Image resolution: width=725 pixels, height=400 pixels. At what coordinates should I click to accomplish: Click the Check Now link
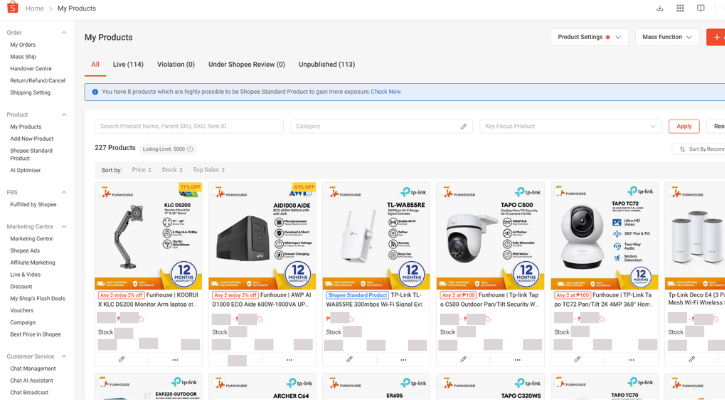386,92
